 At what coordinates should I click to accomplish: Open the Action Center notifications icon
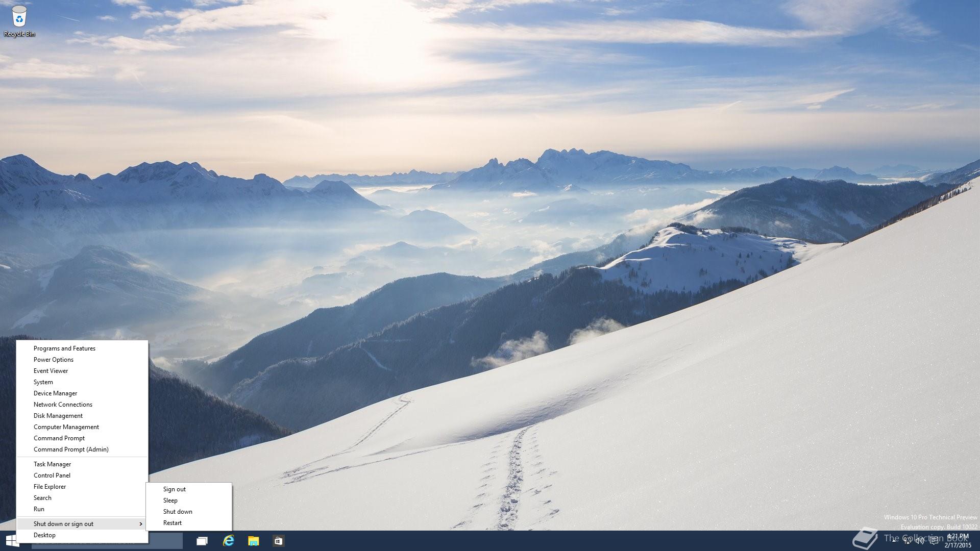934,541
